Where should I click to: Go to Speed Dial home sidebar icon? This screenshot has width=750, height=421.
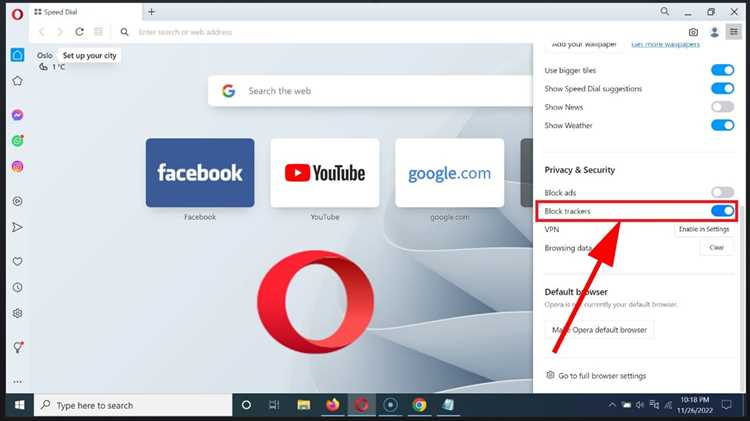[17, 55]
